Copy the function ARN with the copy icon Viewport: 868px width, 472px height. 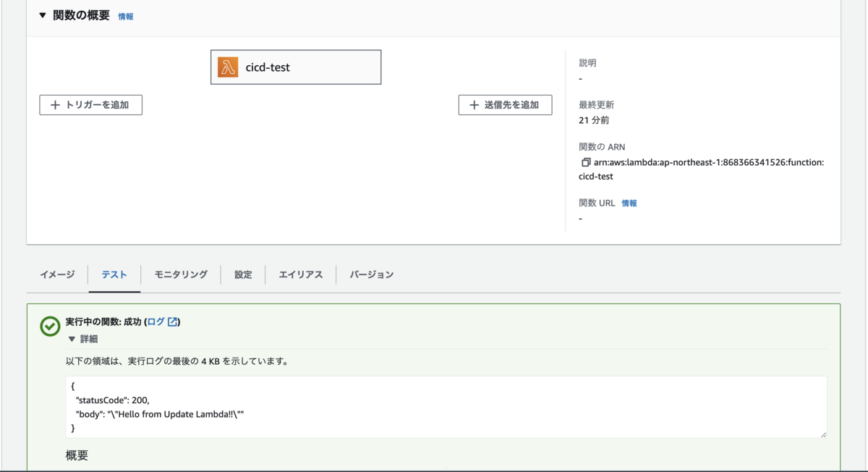[x=586, y=163]
